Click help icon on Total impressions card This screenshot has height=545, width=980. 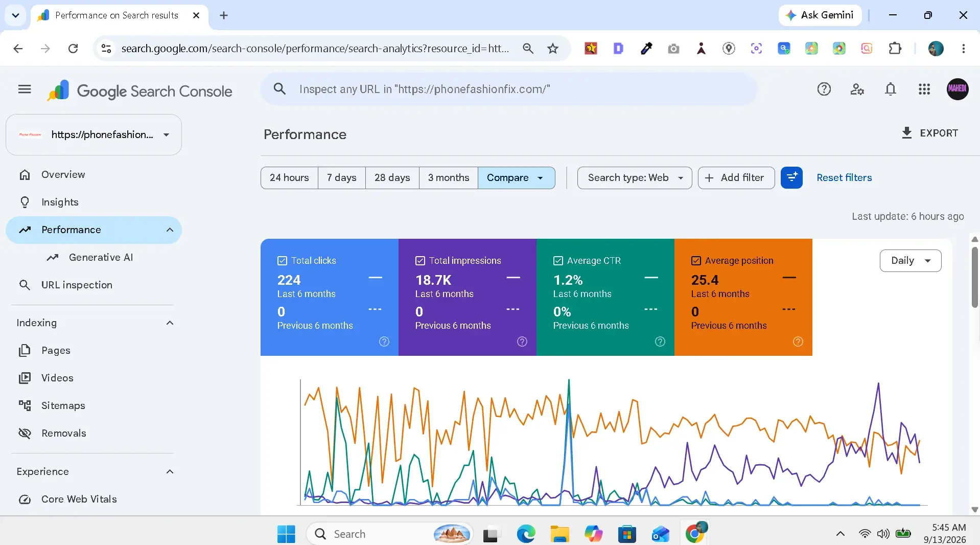point(522,342)
